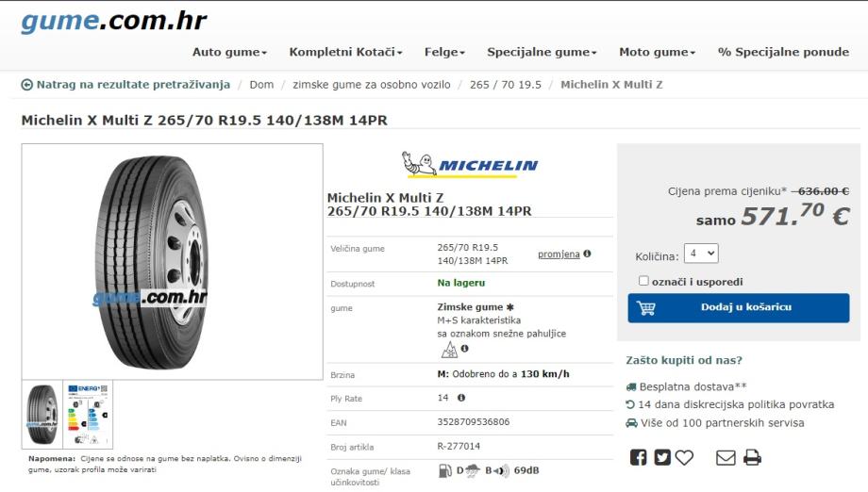Email this product envelope icon
868x492 pixels.
tap(726, 458)
